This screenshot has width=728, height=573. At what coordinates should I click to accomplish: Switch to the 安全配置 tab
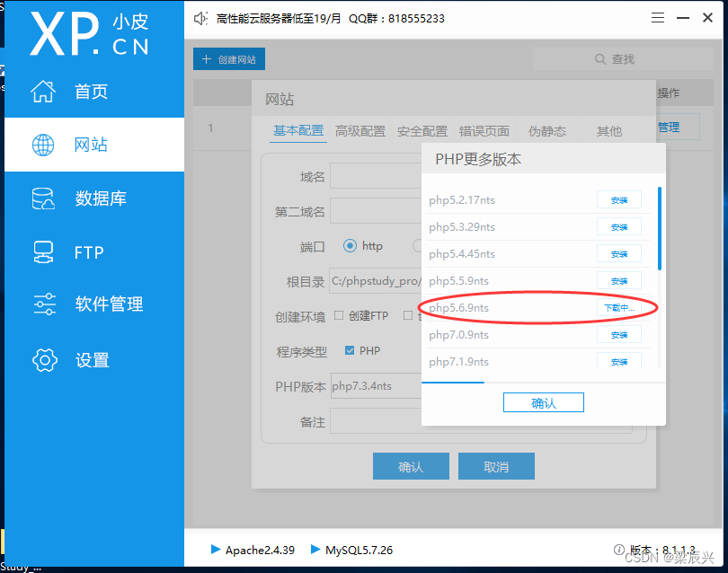point(422,131)
